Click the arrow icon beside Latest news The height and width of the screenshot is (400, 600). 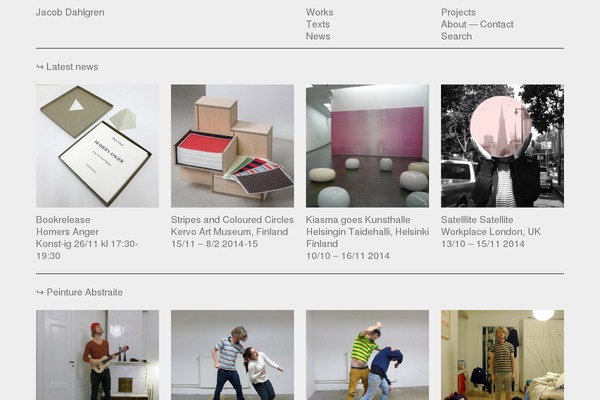[40, 67]
